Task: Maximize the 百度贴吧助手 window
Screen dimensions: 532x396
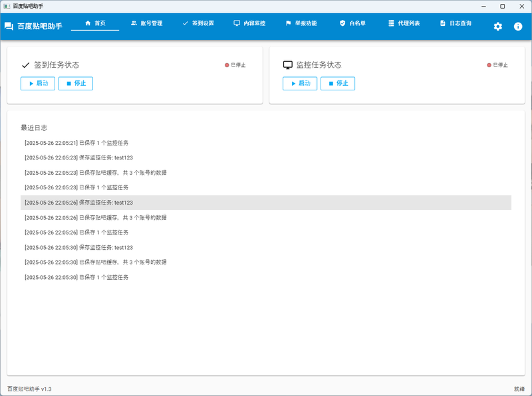Action: (503, 6)
